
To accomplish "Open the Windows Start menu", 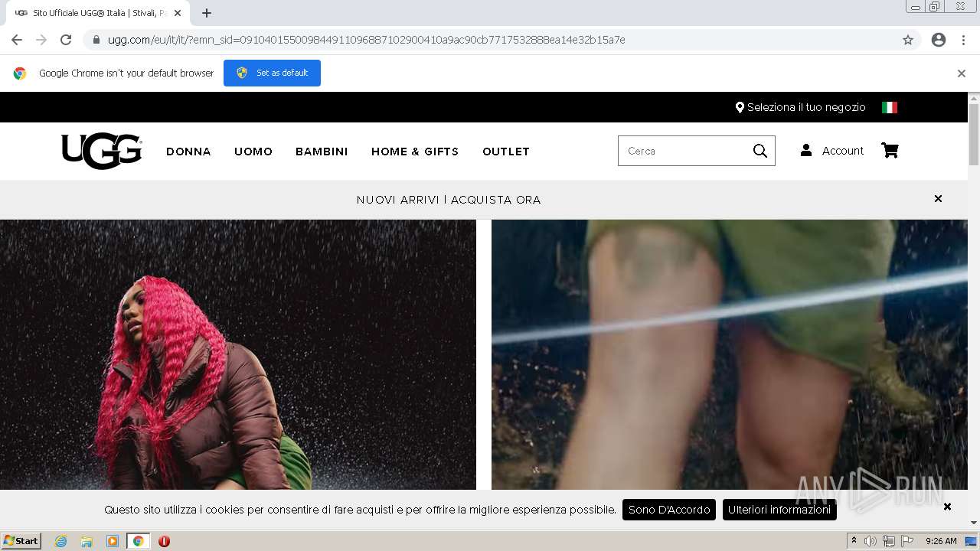I will [21, 541].
